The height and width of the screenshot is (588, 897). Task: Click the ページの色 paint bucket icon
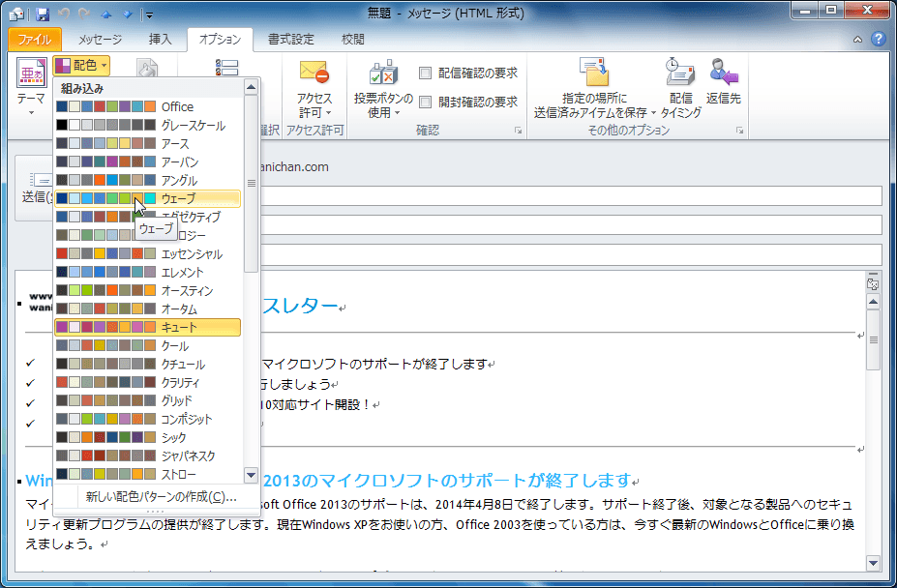[x=147, y=68]
